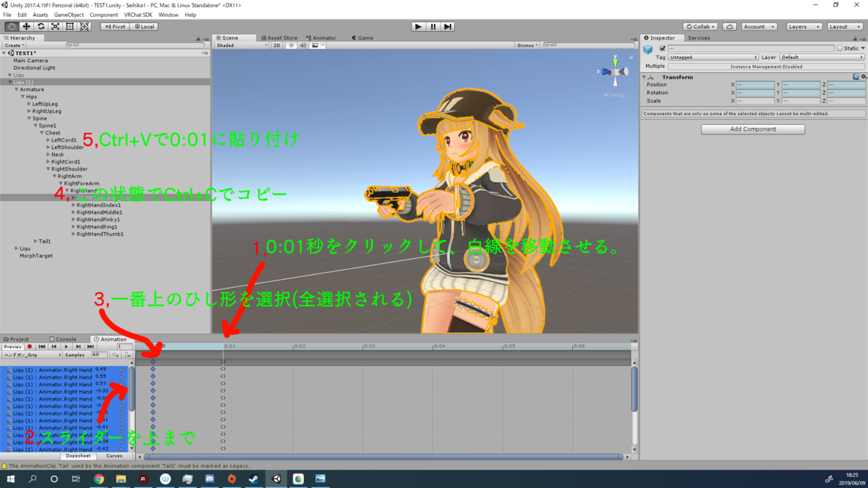This screenshot has height=488, width=868.
Task: Open the Tag Untagged dropdown
Action: point(713,57)
